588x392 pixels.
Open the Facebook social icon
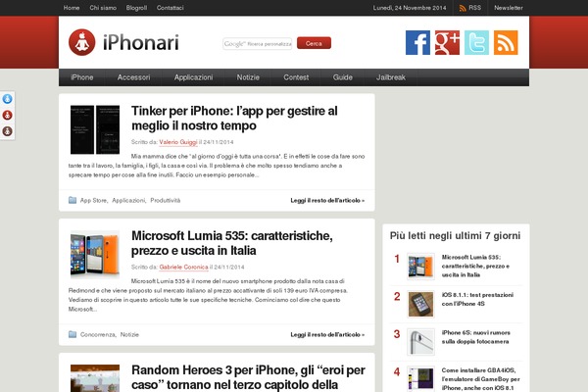pos(417,42)
